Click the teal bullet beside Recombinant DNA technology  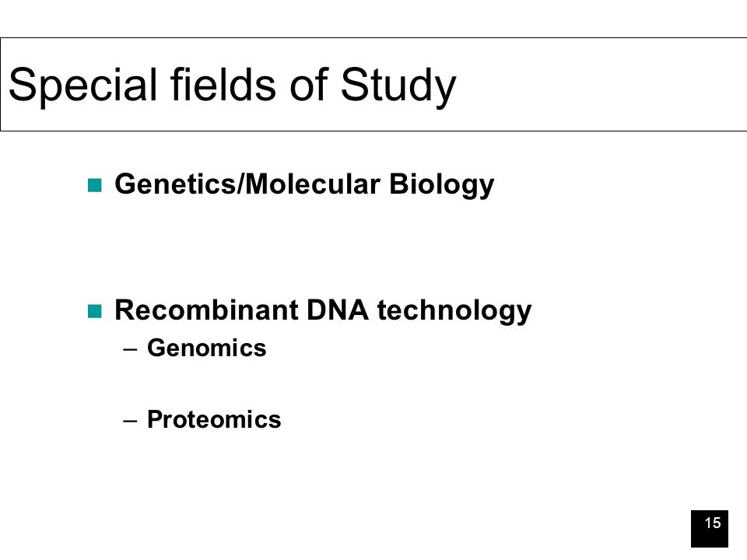95,311
